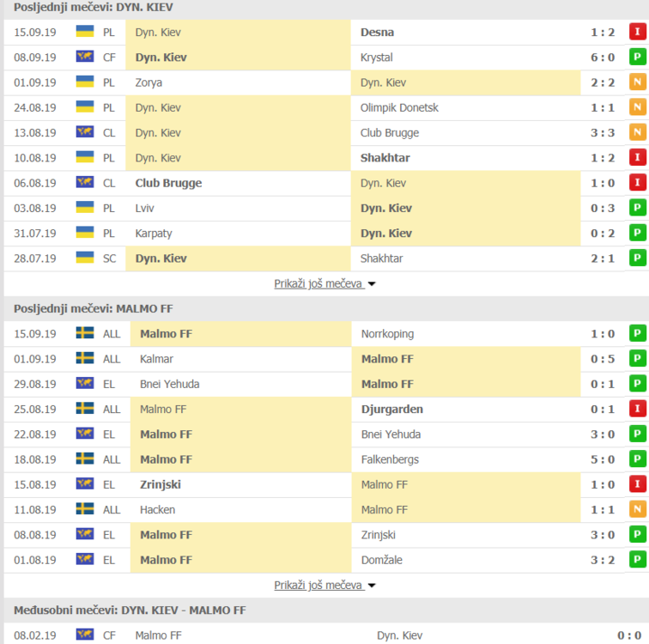Click the Lviv team name
The width and height of the screenshot is (649, 644).
pos(144,208)
